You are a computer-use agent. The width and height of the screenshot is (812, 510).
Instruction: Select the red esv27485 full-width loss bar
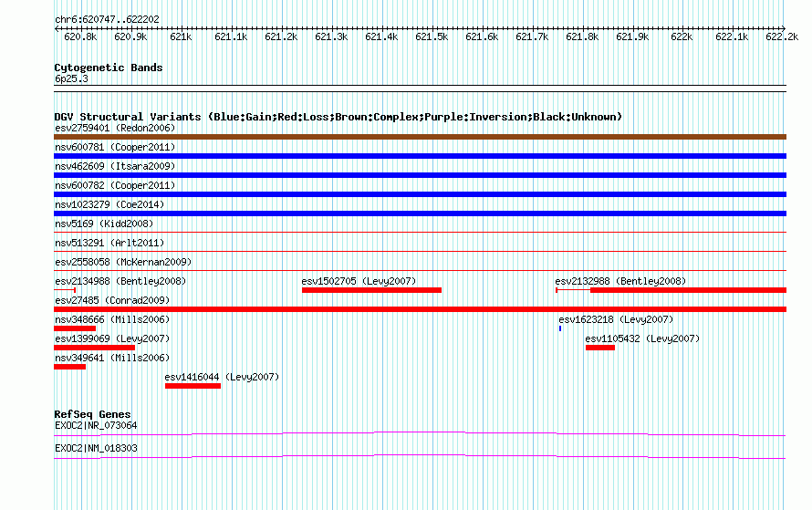pyautogui.click(x=420, y=309)
